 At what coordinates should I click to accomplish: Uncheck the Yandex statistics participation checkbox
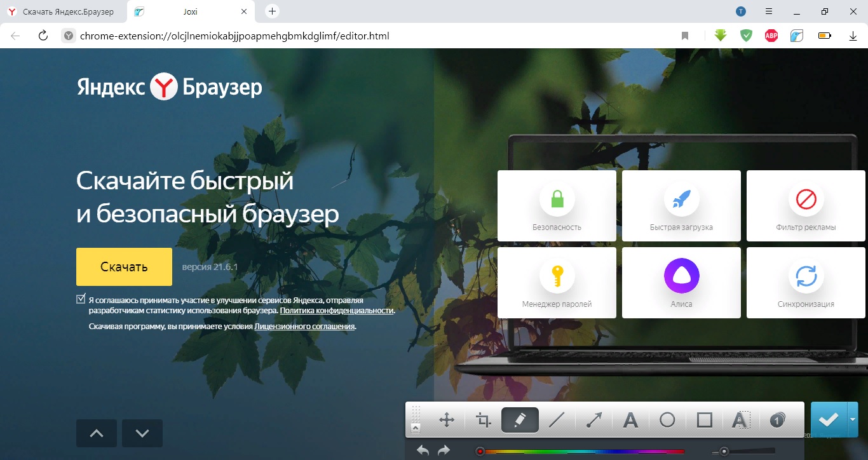point(81,297)
